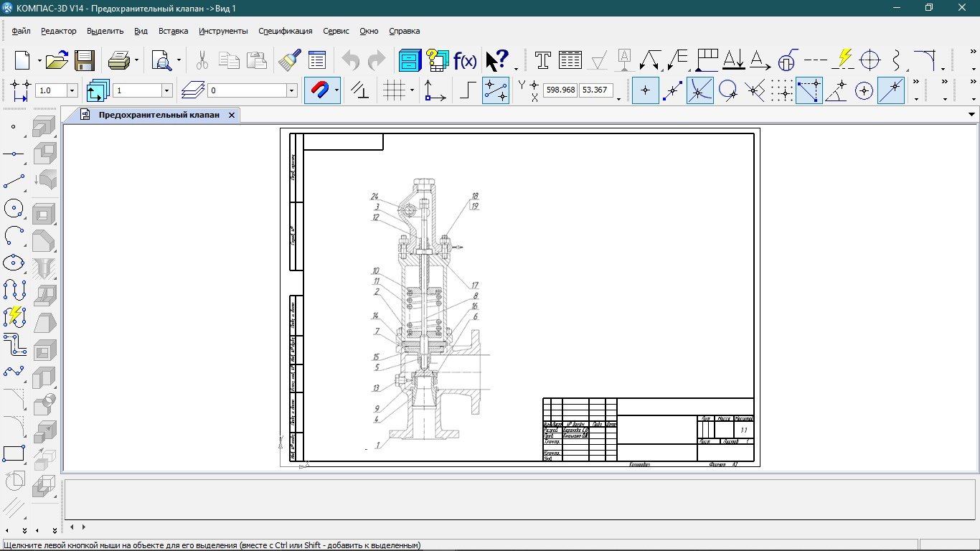
Task: Click the Insert table icon
Action: (x=570, y=60)
